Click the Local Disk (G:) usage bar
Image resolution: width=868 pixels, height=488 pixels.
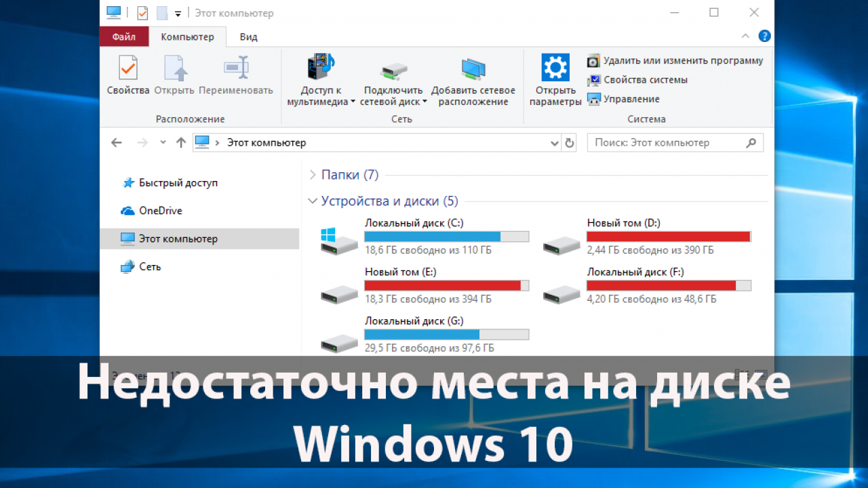(x=446, y=334)
